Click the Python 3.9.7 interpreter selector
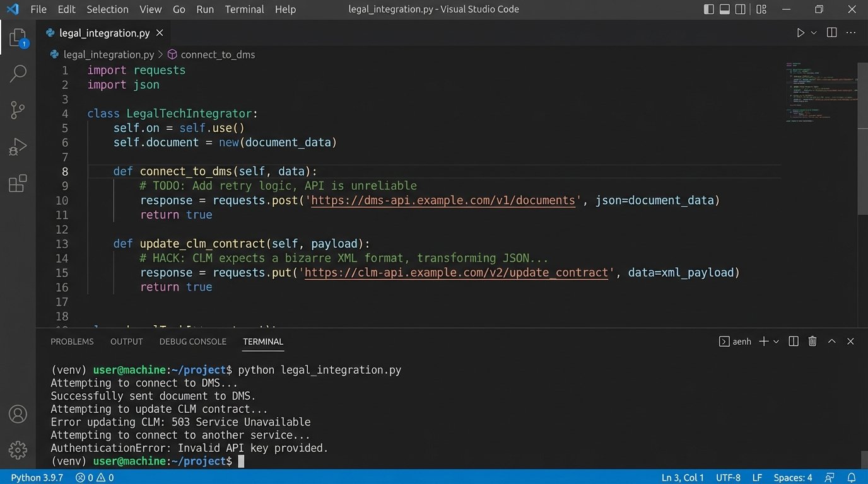 [37, 477]
